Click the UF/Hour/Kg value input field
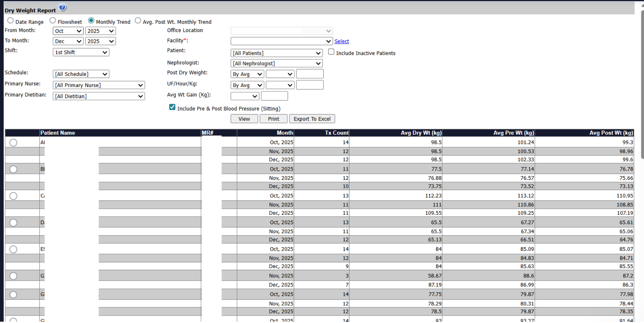Screen dimensions: 644x323 [x=310, y=85]
